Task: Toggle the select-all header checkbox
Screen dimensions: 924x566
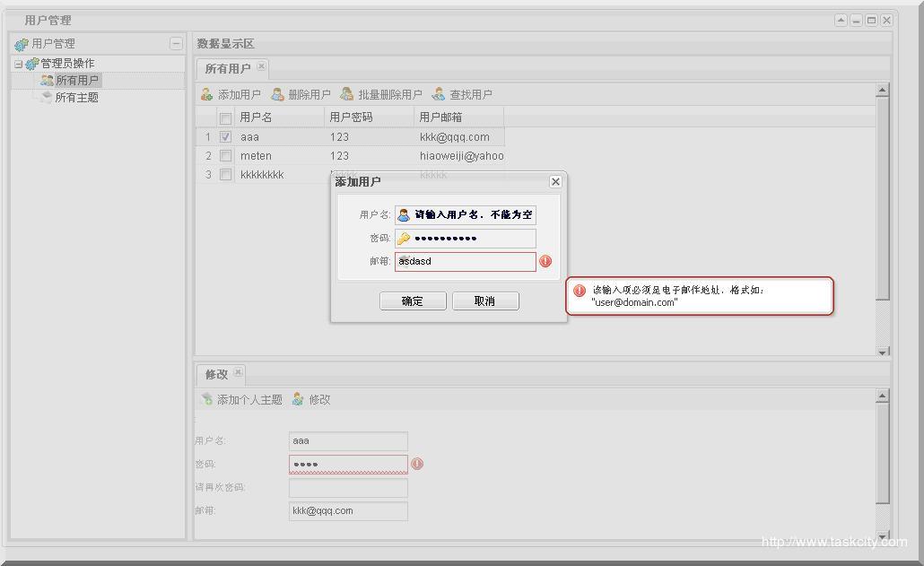Action: coord(225,118)
